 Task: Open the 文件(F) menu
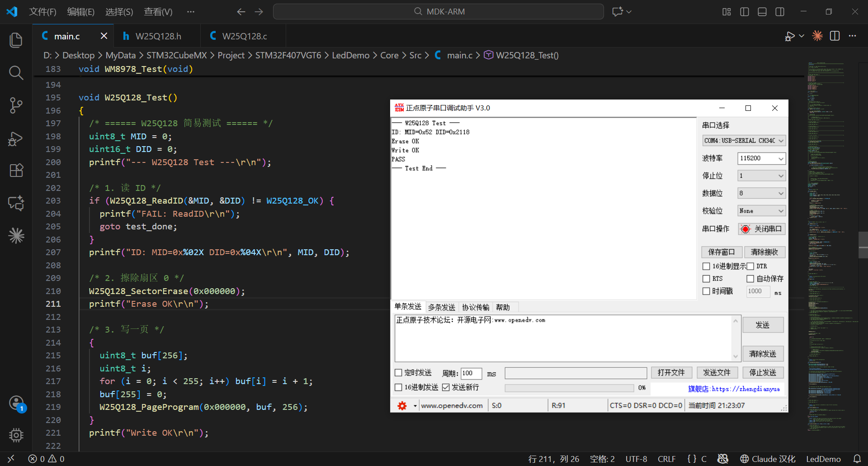pos(43,12)
